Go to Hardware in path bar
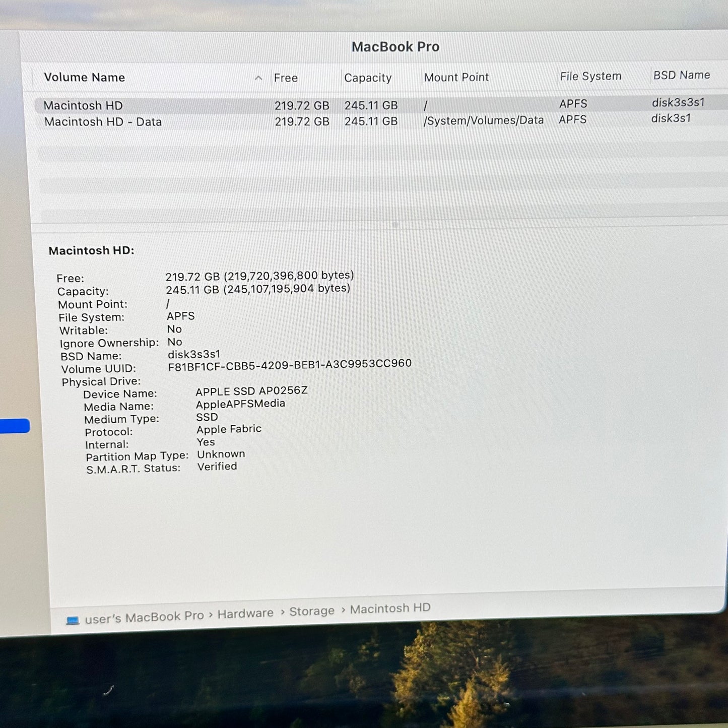The image size is (728, 728). coord(245,614)
